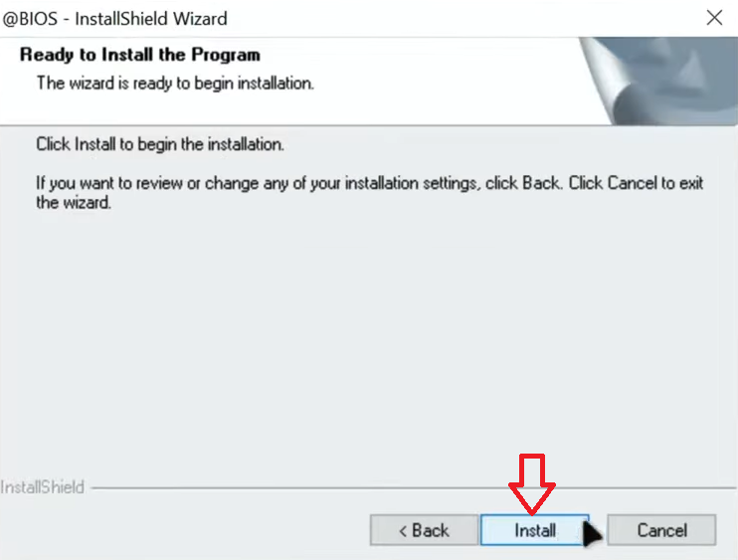
Task: Click the 'Click Install to begin' instruction text
Action: [160, 144]
